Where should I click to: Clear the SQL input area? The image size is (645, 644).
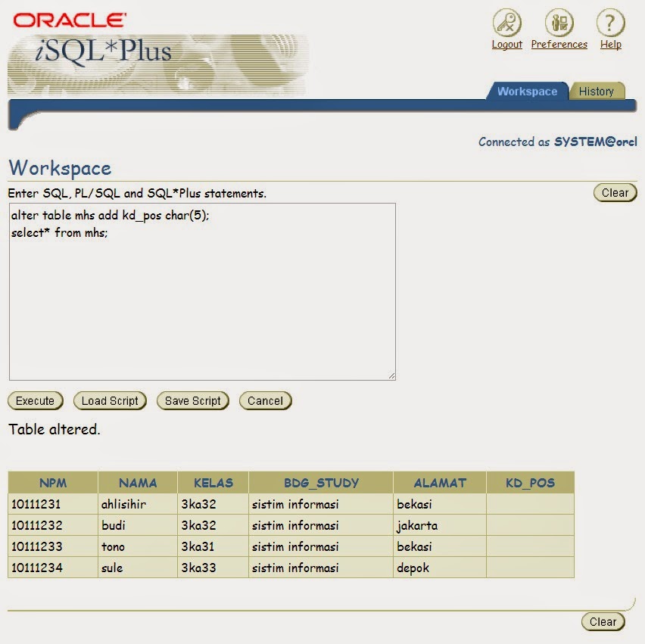click(x=615, y=192)
